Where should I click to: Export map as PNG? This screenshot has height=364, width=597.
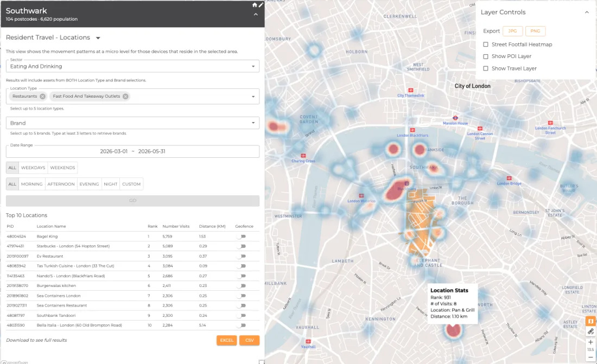tap(535, 31)
